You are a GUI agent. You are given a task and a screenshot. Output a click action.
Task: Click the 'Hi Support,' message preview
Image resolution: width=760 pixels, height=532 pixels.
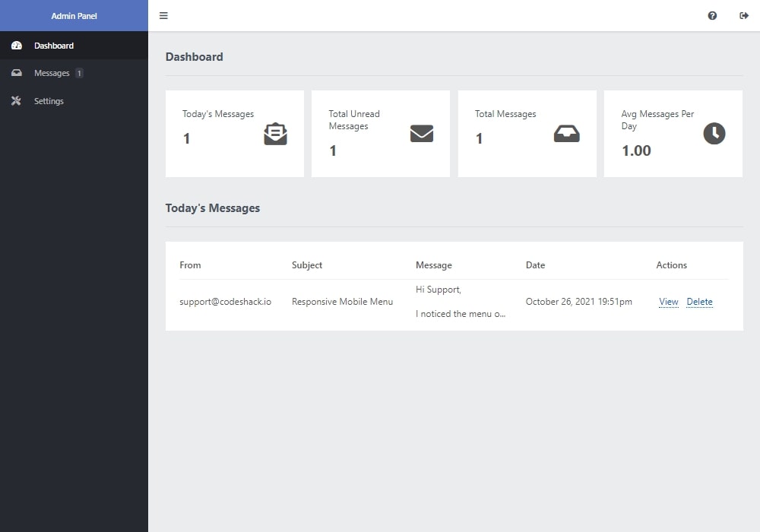pyautogui.click(x=439, y=290)
